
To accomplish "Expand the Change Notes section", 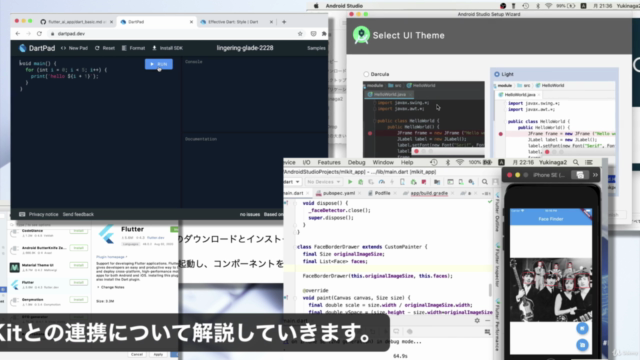I will pyautogui.click(x=111, y=287).
